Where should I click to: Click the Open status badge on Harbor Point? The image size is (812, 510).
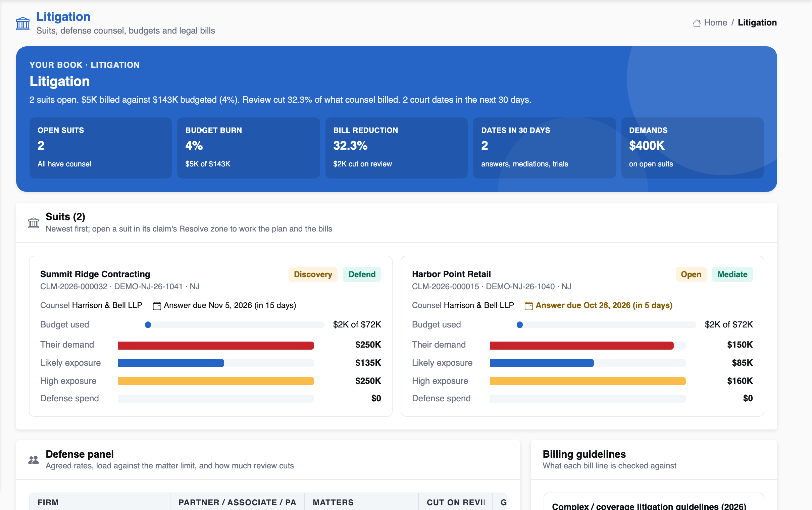(691, 274)
